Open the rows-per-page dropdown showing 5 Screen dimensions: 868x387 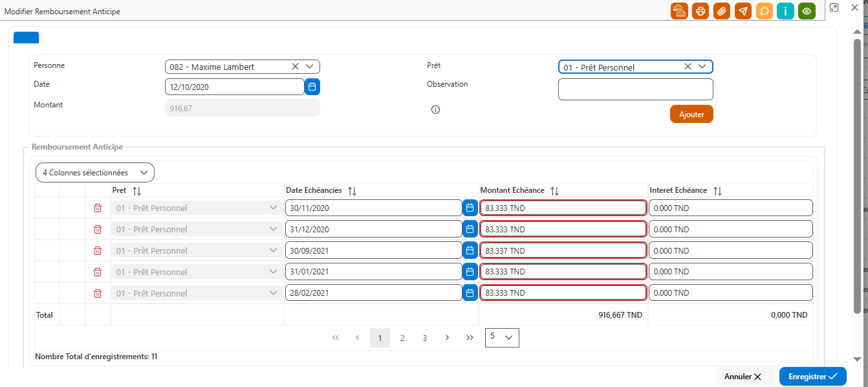click(502, 337)
